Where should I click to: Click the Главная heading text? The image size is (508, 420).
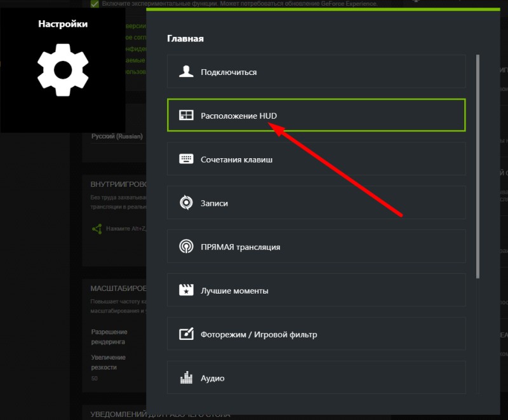click(x=185, y=39)
